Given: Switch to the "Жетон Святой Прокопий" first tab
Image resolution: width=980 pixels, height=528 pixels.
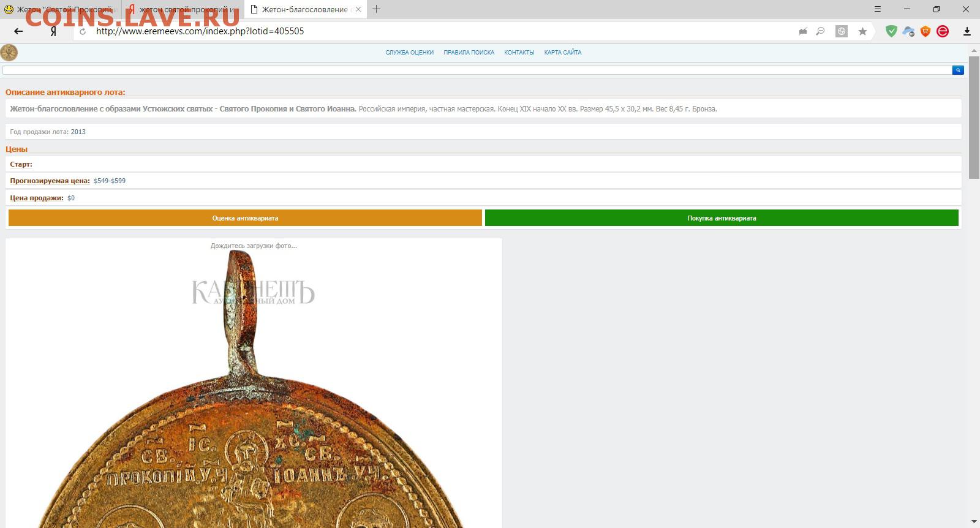Looking at the screenshot, I should tap(60, 9).
